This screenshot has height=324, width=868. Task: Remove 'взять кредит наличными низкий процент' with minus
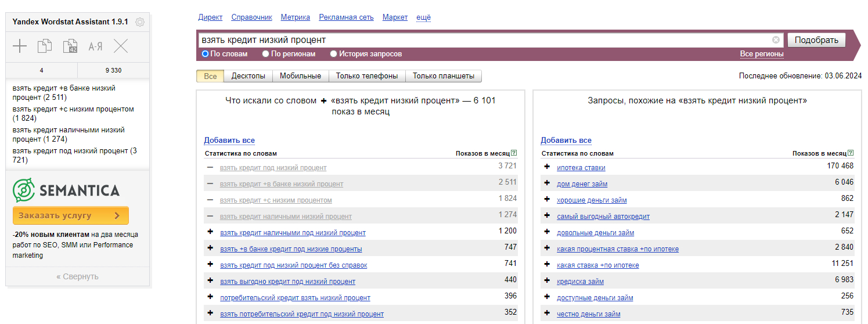tap(210, 217)
